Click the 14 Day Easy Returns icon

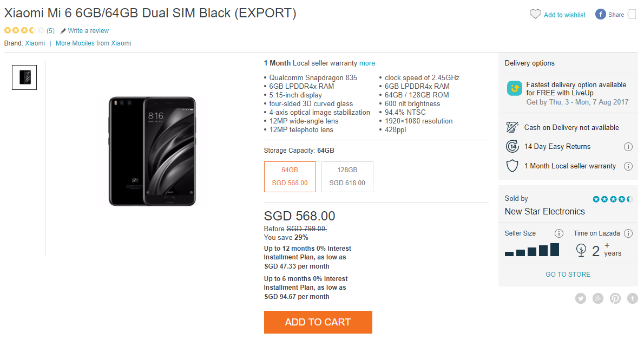511,146
